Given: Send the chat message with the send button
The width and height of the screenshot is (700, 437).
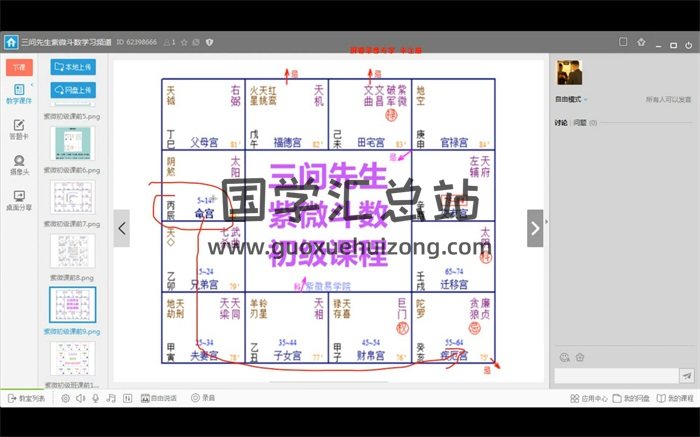Looking at the screenshot, I should click(687, 376).
